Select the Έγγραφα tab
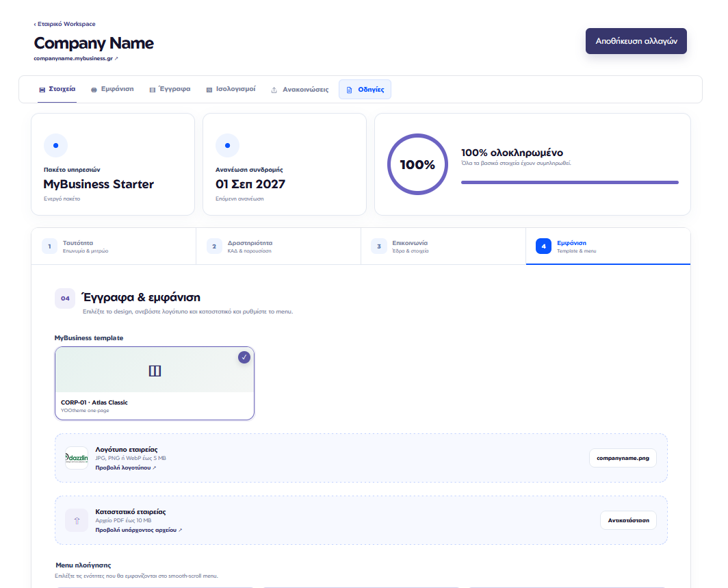 tap(170, 89)
